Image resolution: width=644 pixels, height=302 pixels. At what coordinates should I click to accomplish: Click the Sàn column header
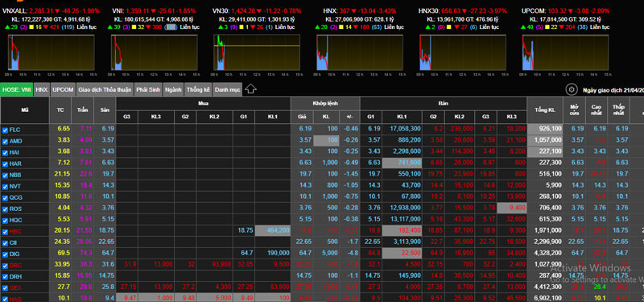(105, 110)
